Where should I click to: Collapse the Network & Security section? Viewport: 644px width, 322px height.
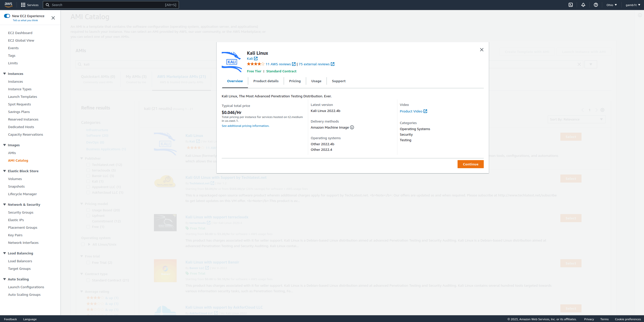[x=5, y=204]
